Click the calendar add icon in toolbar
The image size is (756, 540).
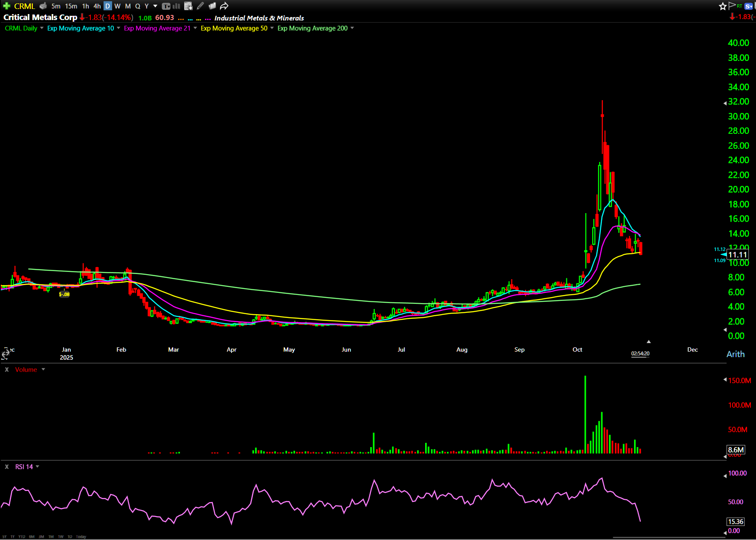coord(188,6)
